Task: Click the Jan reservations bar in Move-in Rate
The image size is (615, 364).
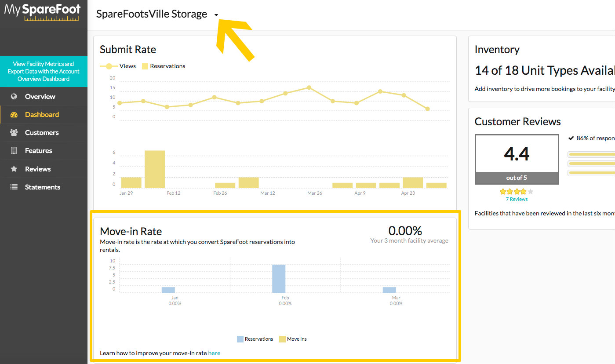Action: pyautogui.click(x=168, y=290)
